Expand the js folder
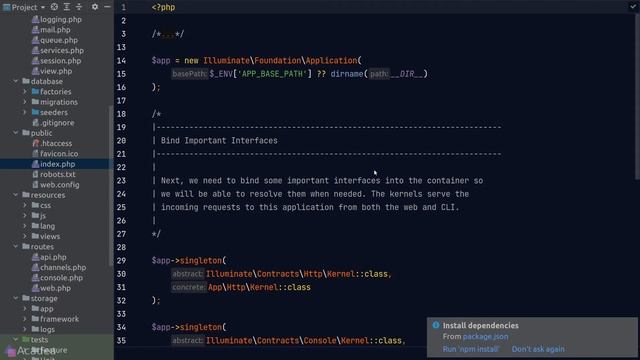 pyautogui.click(x=25, y=216)
